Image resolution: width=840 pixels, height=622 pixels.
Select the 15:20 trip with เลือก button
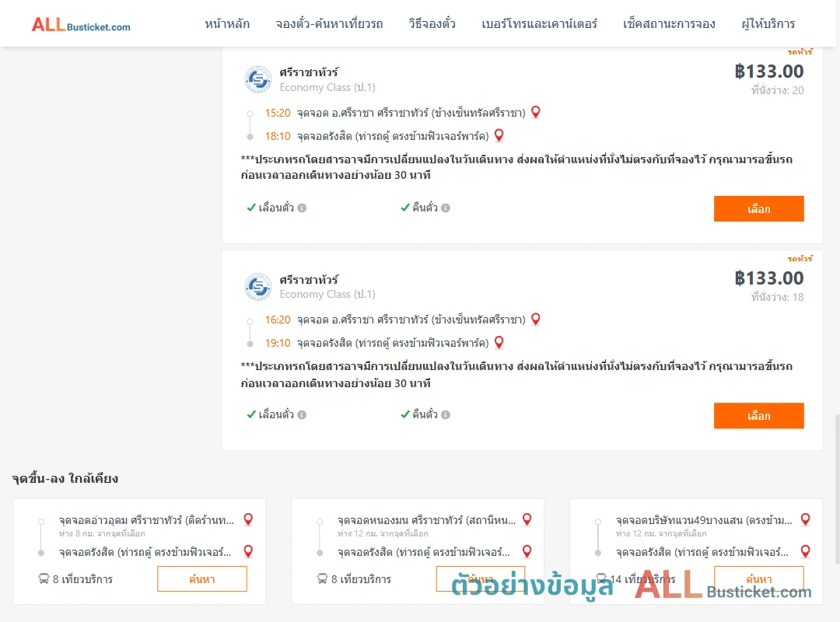(758, 208)
